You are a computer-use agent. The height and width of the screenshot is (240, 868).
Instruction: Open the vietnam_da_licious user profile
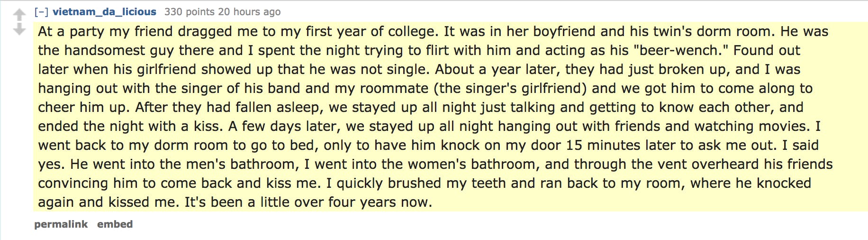pos(104,12)
